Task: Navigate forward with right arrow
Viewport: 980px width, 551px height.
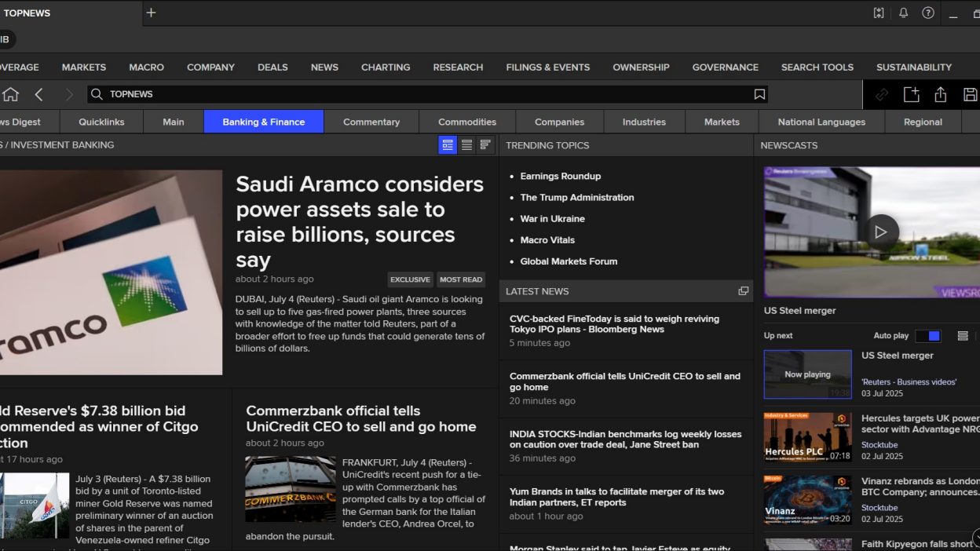Action: (69, 94)
